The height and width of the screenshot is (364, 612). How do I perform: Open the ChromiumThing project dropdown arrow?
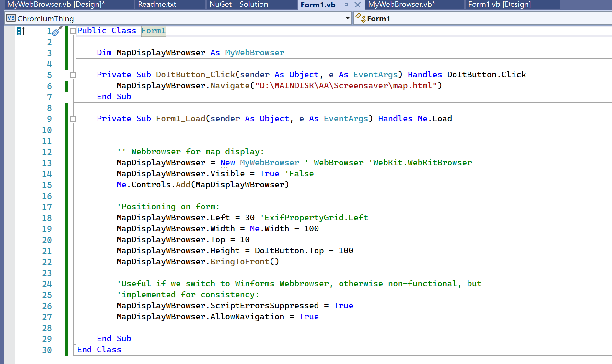click(x=347, y=18)
